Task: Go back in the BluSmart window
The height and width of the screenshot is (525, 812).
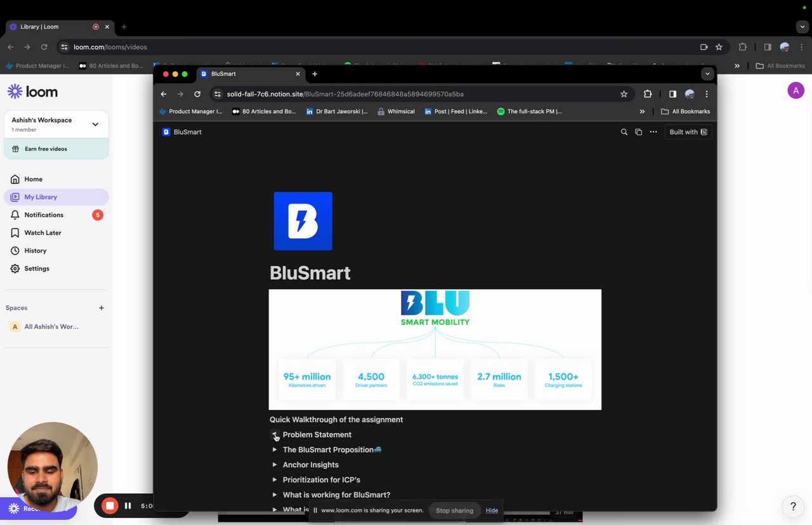Action: click(x=164, y=94)
